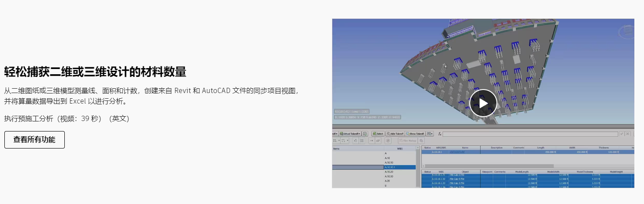Play the pre-construction analysis video
The image size is (644, 204).
483,103
